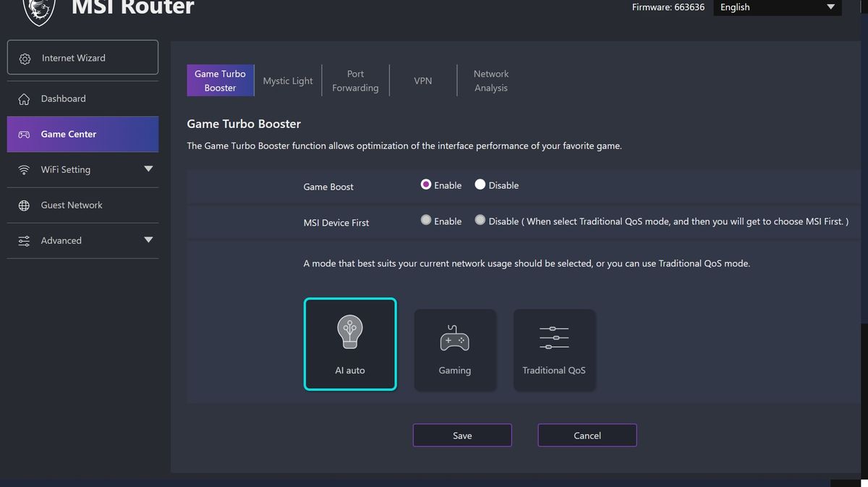
Task: Click the Game Boost label
Action: [x=328, y=187]
